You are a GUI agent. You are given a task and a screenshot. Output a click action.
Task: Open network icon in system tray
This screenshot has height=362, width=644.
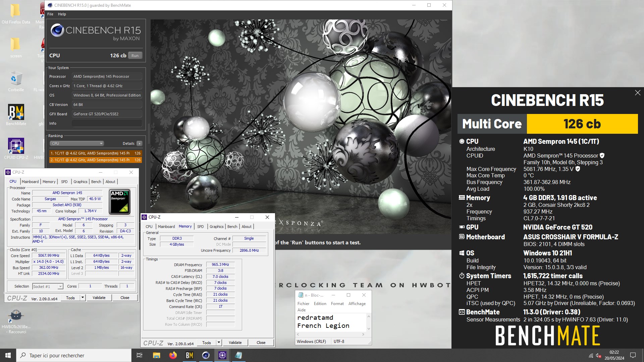591,355
